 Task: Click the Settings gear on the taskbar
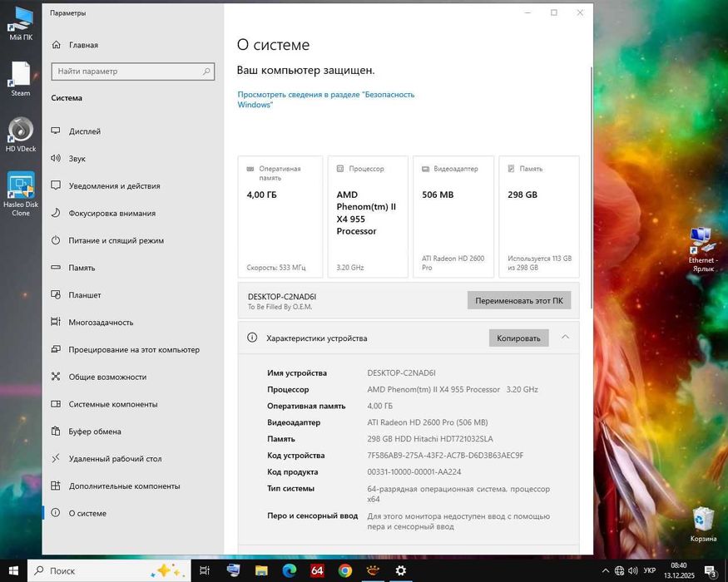tap(401, 570)
